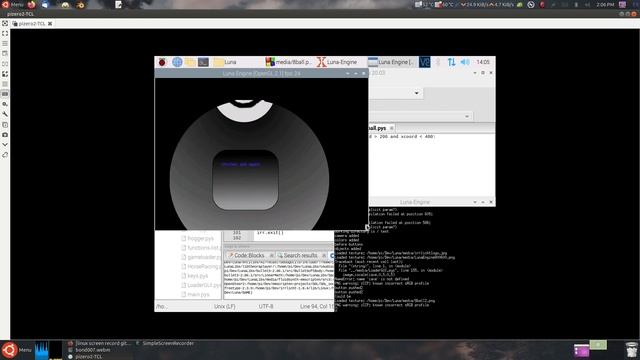Click line number 182 in editor gutter
The width and height of the screenshot is (640, 360).
237,238
